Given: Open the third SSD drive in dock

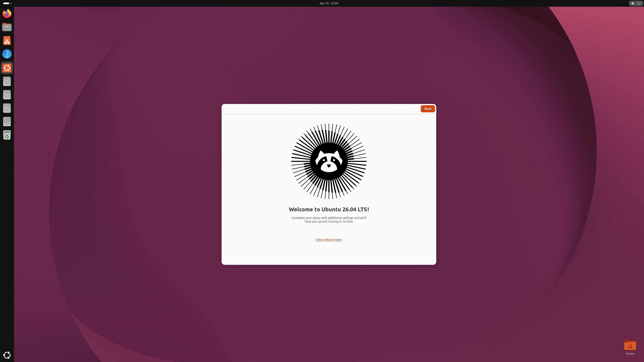Looking at the screenshot, I should (x=7, y=108).
